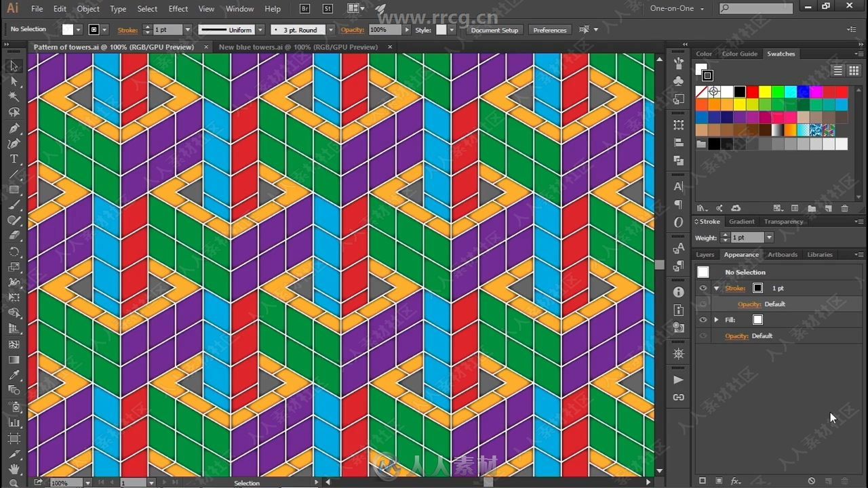Viewport: 868px width, 488px height.
Task: Click Clear Appearance icon
Action: [x=812, y=481]
